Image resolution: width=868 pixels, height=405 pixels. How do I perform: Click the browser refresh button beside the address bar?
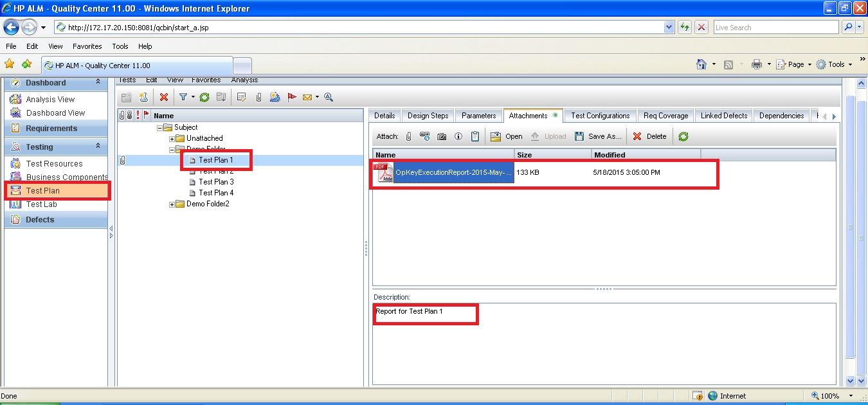click(x=685, y=28)
